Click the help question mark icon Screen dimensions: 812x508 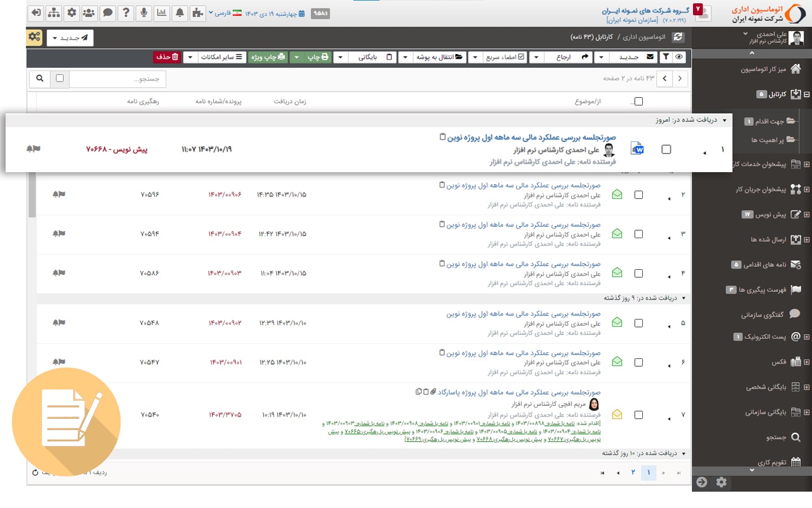(126, 12)
